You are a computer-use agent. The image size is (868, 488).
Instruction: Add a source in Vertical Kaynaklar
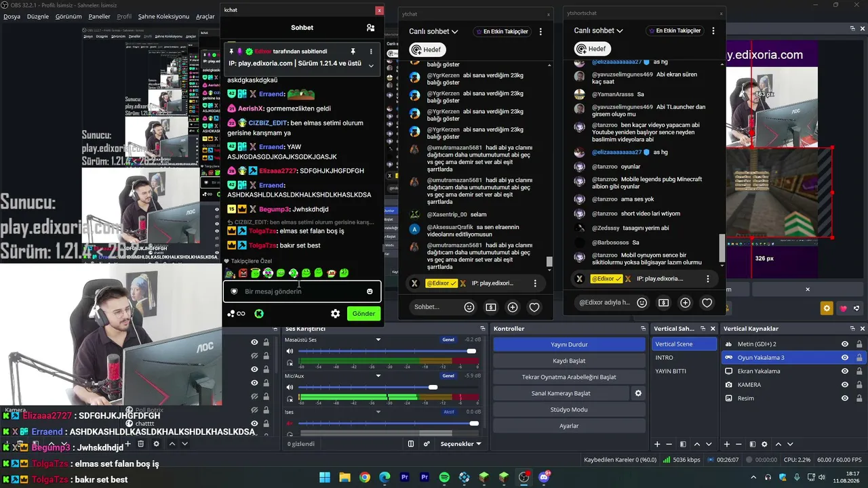click(727, 444)
